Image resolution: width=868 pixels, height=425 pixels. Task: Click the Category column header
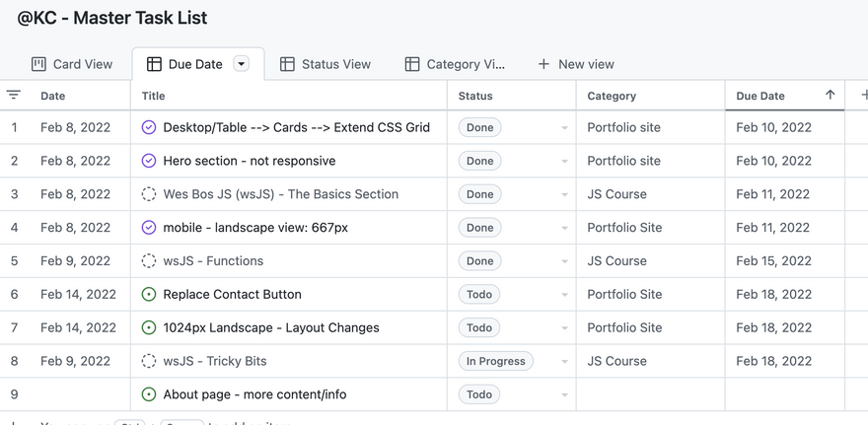point(612,96)
